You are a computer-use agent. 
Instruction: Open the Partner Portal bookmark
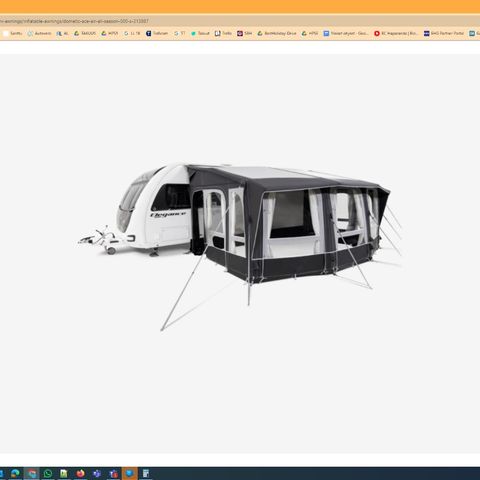coord(444,33)
